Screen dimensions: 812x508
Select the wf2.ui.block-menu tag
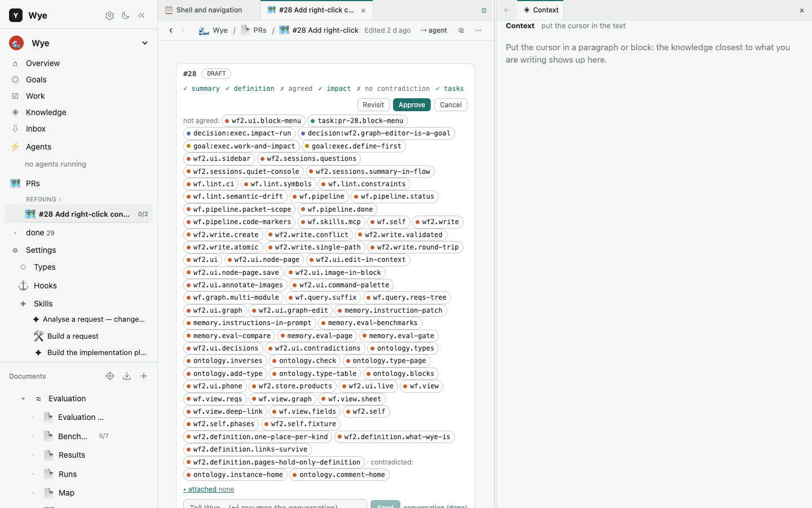pos(263,121)
